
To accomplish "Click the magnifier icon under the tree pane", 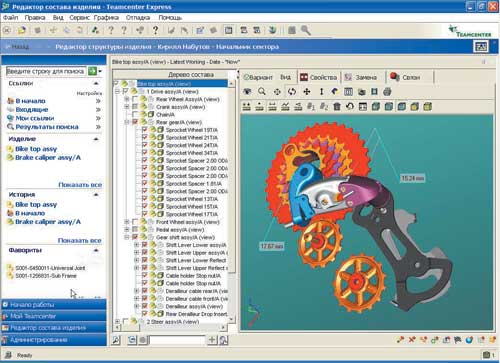I will coord(116,340).
